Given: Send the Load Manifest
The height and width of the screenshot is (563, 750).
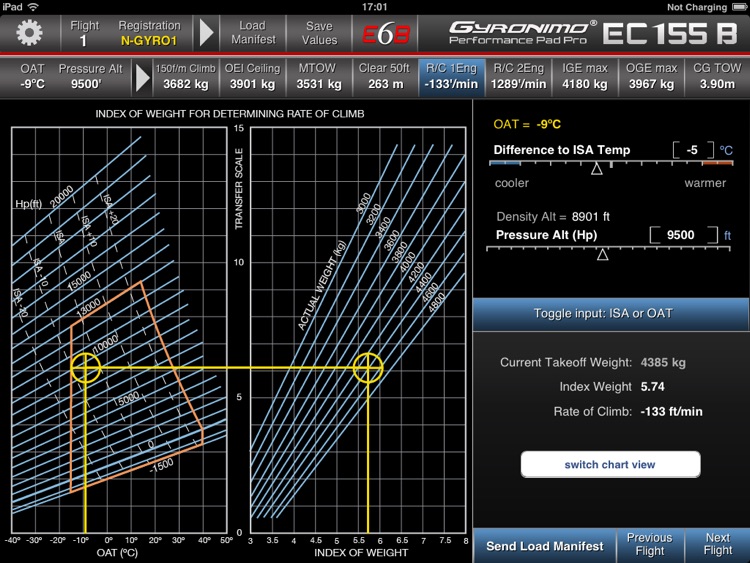Looking at the screenshot, I should pos(545,546).
